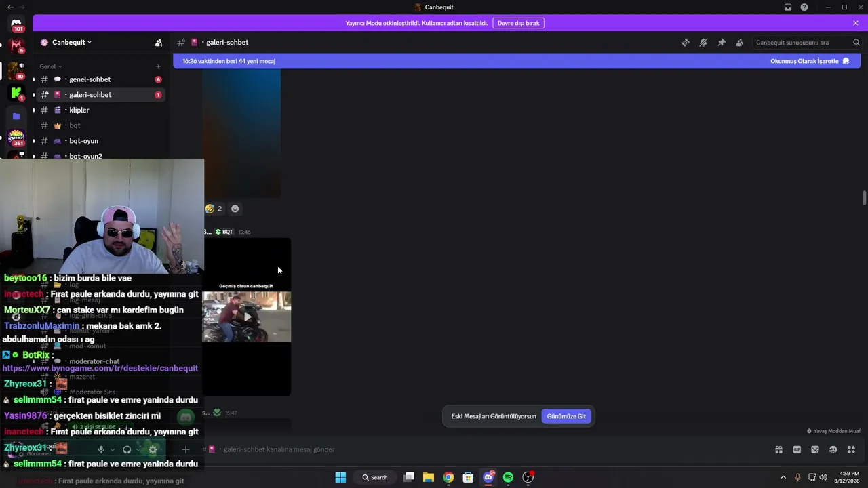This screenshot has width=868, height=488.
Task: Attach a file with the plus button
Action: point(185,449)
